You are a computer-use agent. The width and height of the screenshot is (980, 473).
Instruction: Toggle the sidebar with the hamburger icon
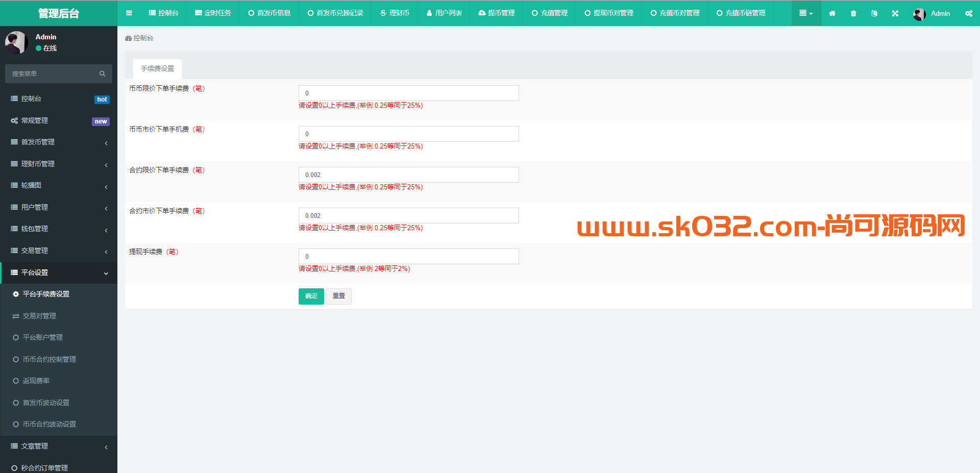tap(129, 13)
